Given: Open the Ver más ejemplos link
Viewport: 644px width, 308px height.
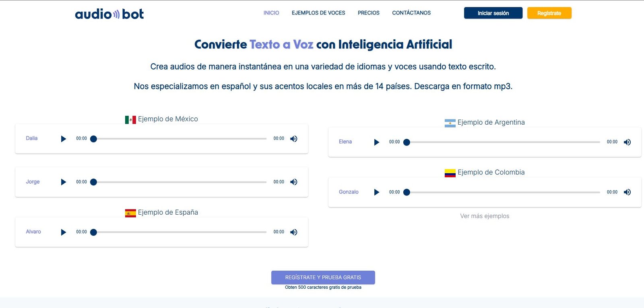Looking at the screenshot, I should pyautogui.click(x=485, y=216).
